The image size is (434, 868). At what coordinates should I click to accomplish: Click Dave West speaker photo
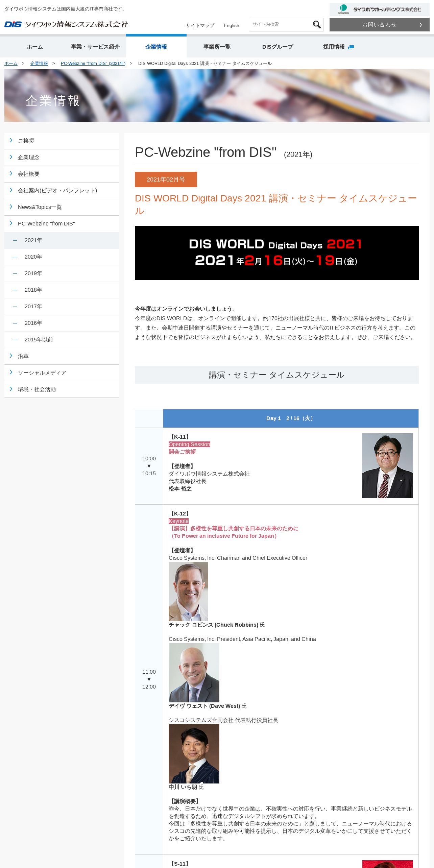pos(194,673)
